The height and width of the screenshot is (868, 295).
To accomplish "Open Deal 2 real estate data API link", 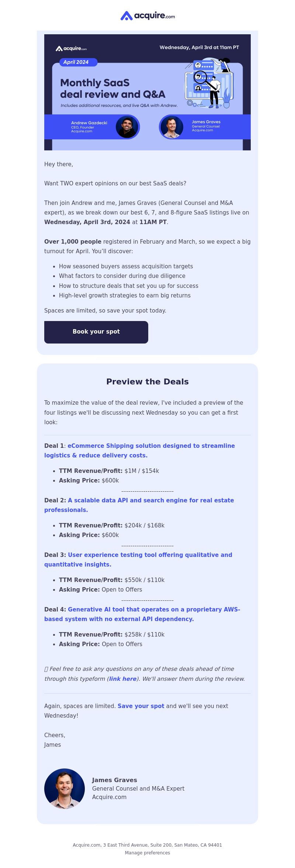I will coord(139,505).
